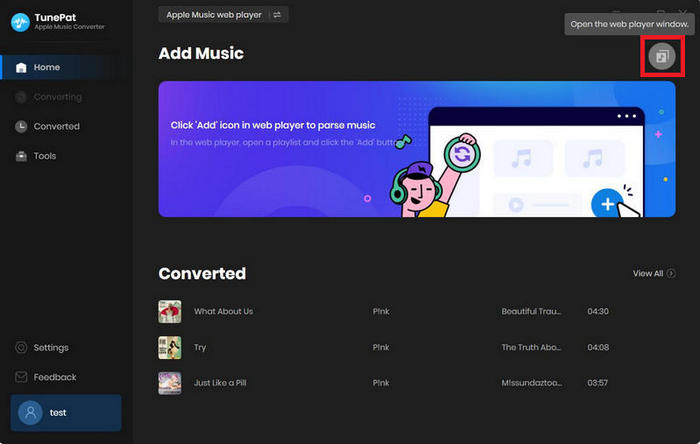Click the Converting sidebar icon

(21, 97)
